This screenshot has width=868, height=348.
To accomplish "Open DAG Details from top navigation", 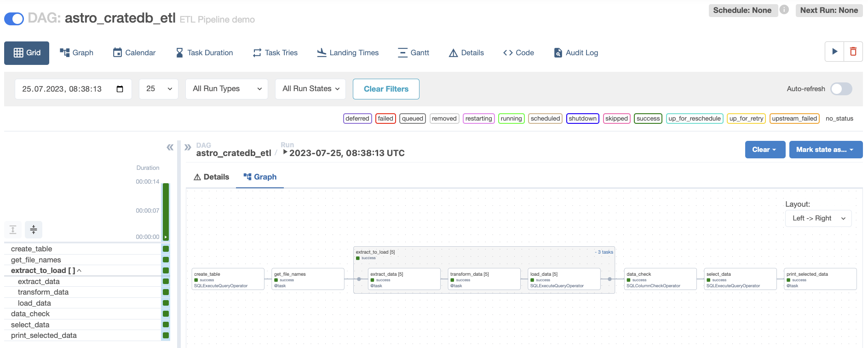I will point(466,52).
